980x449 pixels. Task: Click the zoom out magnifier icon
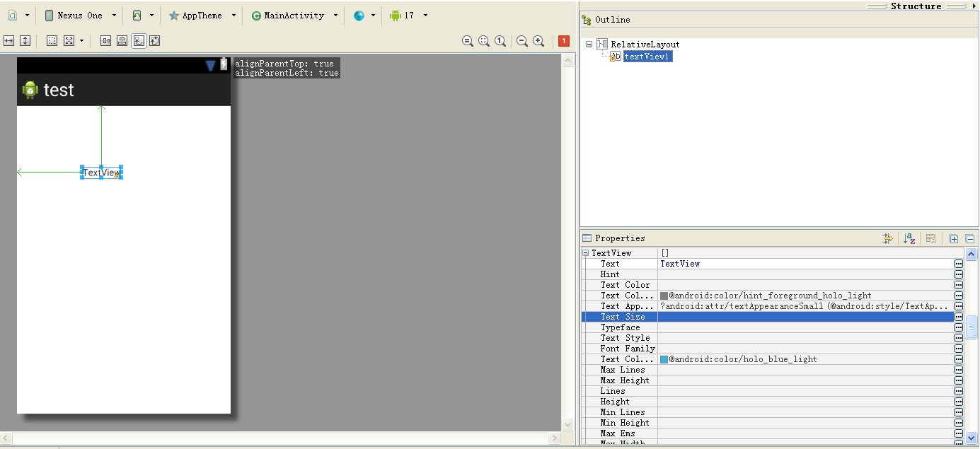point(522,41)
